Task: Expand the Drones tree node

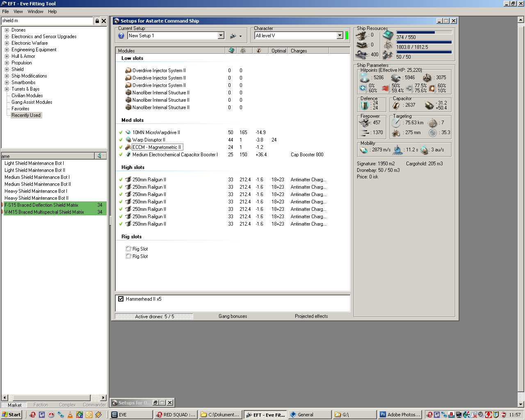Action: coord(7,30)
